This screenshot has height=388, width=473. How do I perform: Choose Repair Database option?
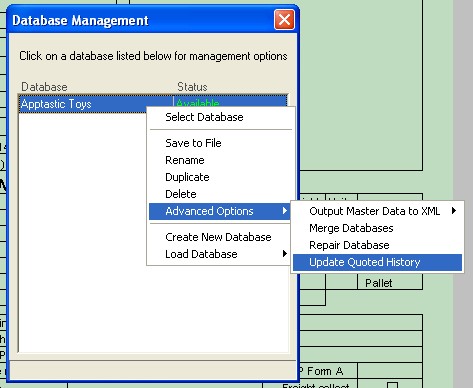point(377,245)
